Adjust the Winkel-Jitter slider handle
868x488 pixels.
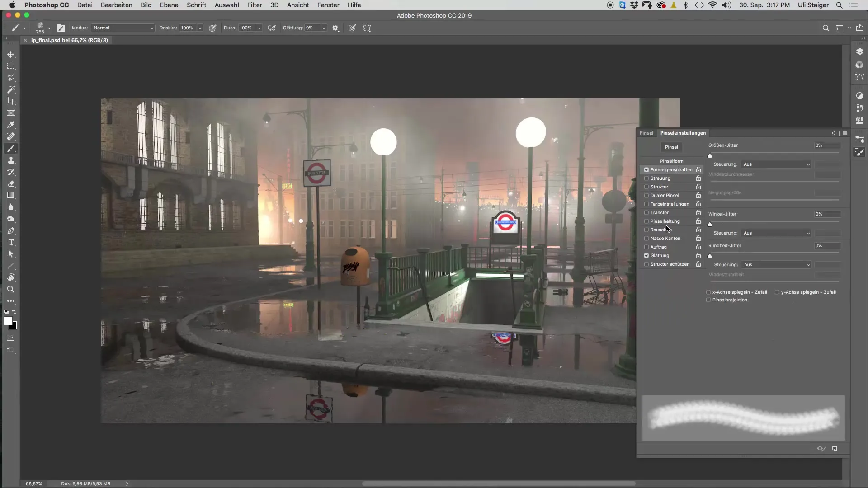(x=710, y=224)
